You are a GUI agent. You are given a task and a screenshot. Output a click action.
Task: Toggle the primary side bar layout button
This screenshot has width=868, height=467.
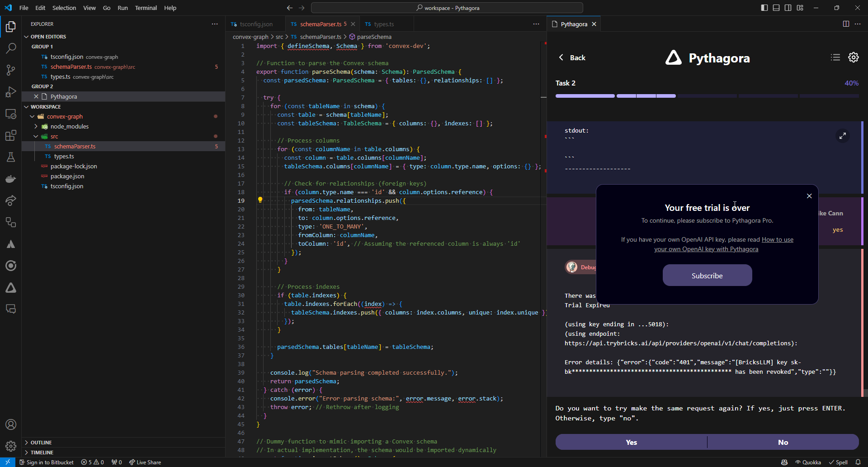[x=764, y=8]
